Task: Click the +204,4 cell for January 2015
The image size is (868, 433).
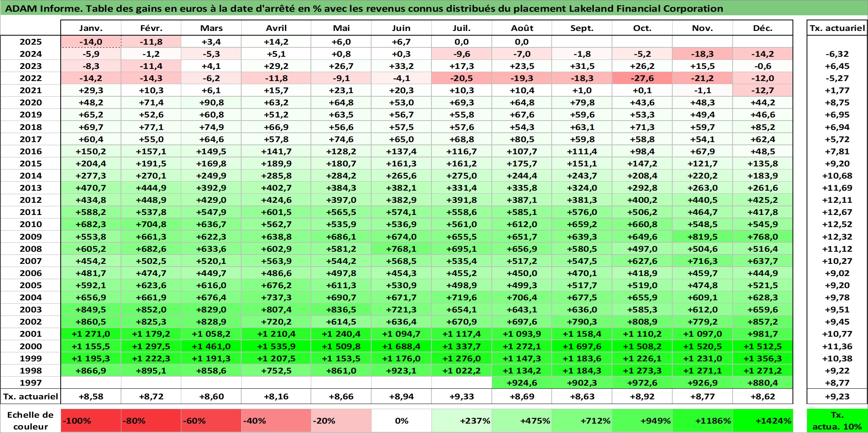Action: coord(91,164)
